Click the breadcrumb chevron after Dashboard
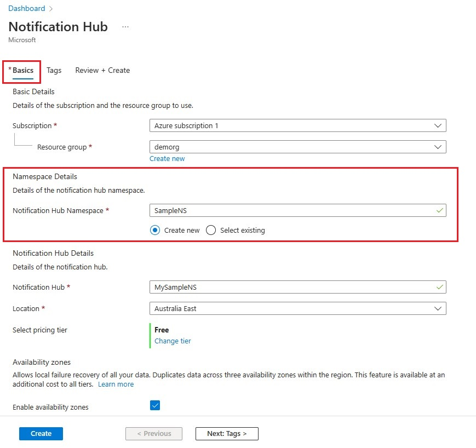Screen dimensions: 476x448 tap(50, 9)
